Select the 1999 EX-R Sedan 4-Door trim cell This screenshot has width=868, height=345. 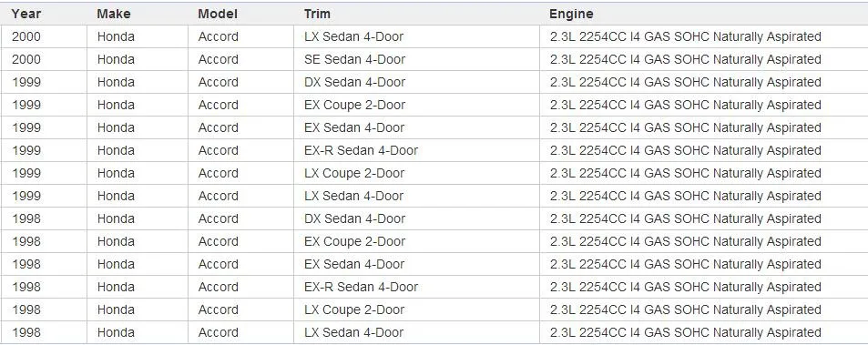pos(416,150)
